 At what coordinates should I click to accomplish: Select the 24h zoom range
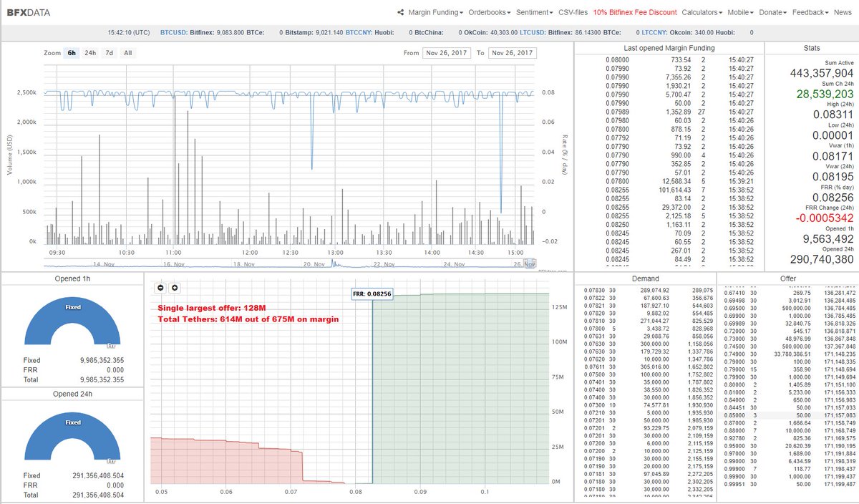click(x=90, y=53)
